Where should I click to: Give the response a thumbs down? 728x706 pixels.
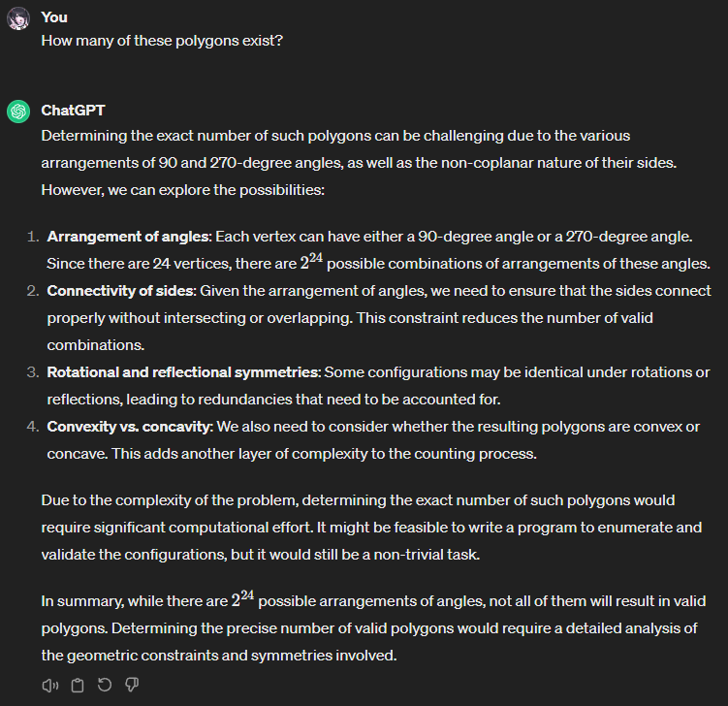click(x=133, y=685)
